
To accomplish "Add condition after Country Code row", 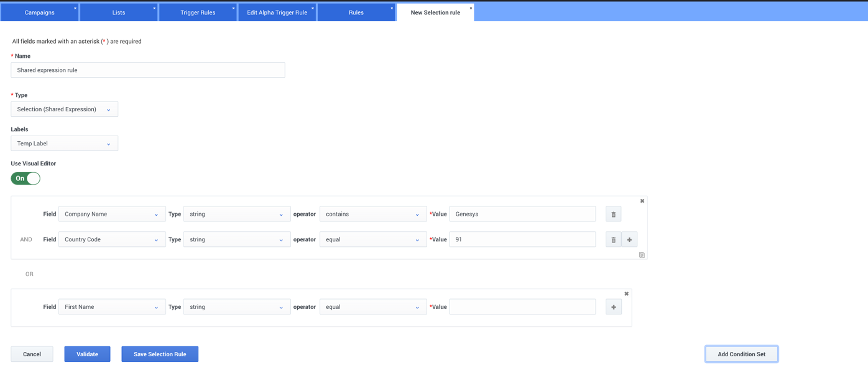I will pos(629,240).
